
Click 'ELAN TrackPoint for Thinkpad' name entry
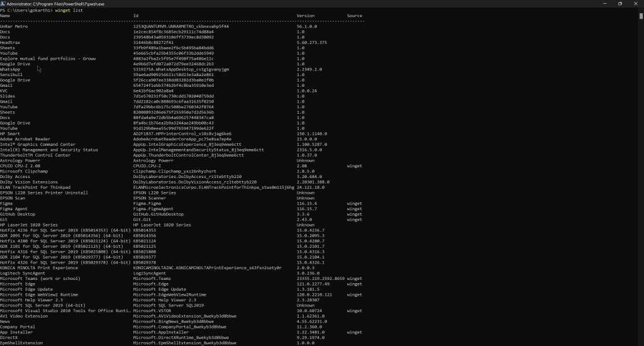tap(35, 187)
